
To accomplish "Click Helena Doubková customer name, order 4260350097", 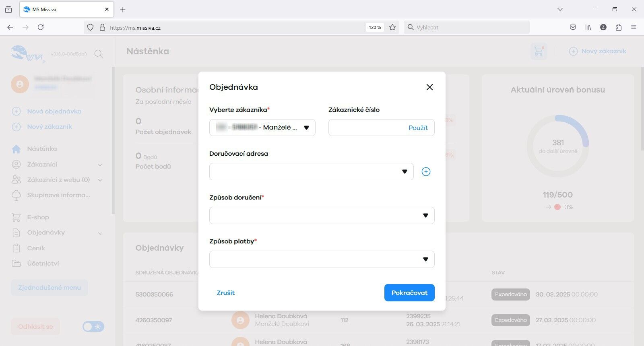I will (281, 316).
